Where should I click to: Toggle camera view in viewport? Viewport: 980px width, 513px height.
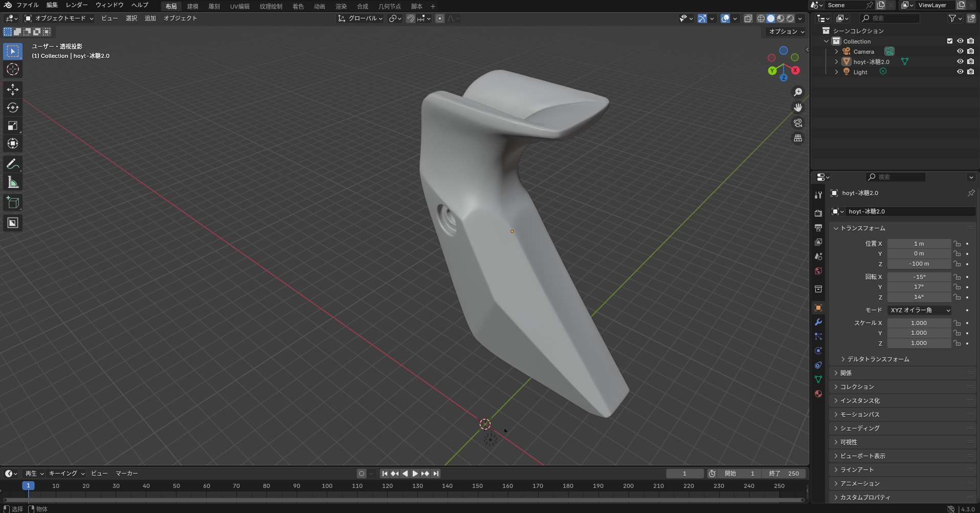click(798, 123)
